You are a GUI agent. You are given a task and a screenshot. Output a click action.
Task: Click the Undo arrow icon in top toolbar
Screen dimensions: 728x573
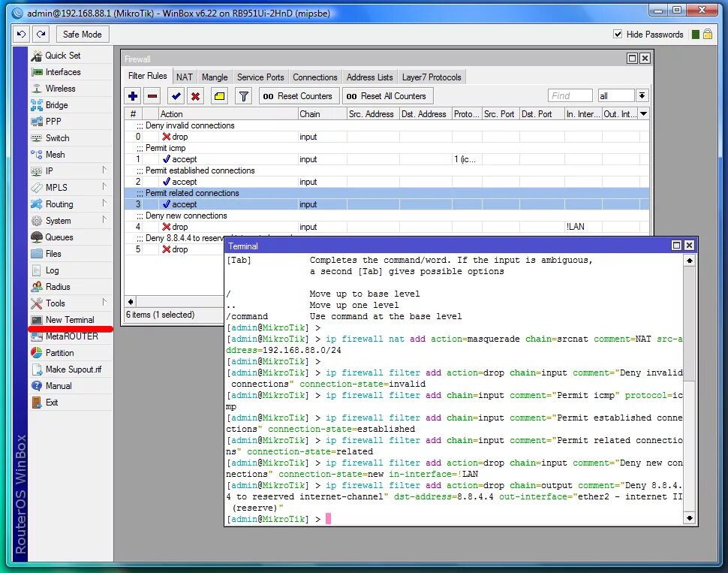(x=21, y=34)
